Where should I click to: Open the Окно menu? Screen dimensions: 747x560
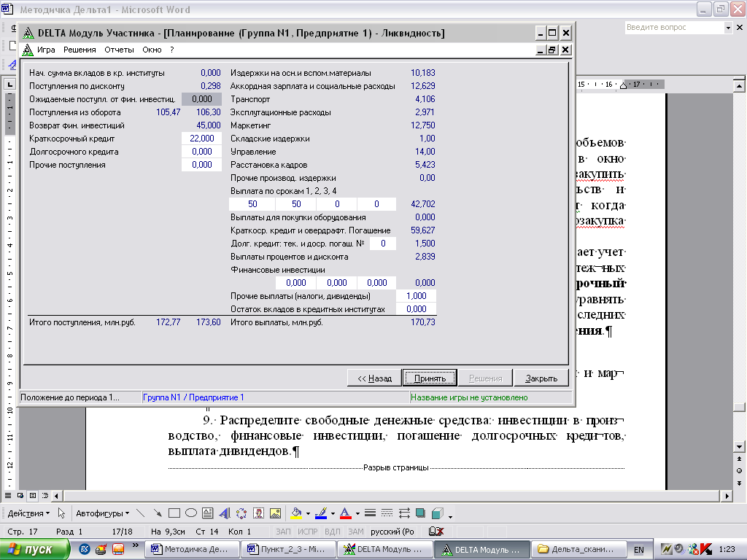[152, 50]
